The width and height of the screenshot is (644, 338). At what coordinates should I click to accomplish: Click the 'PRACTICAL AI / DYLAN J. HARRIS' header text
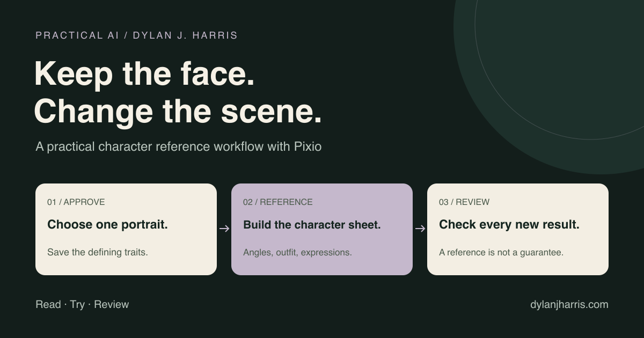(x=136, y=35)
